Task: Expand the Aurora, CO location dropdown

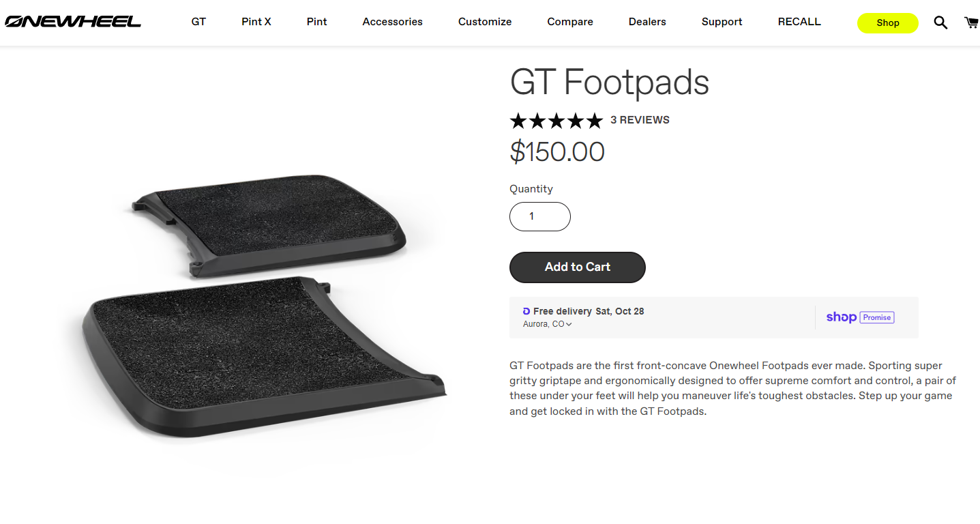Action: pyautogui.click(x=548, y=324)
